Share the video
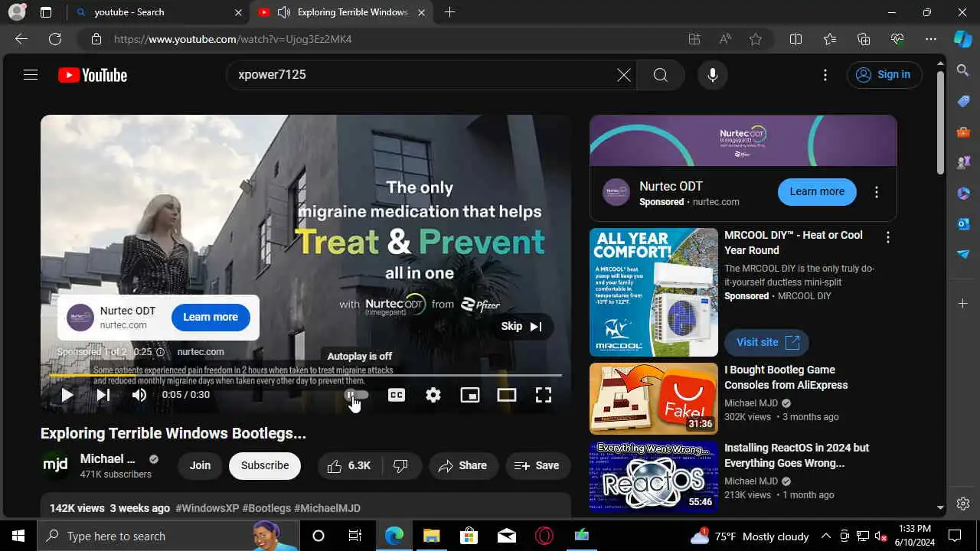 click(463, 465)
